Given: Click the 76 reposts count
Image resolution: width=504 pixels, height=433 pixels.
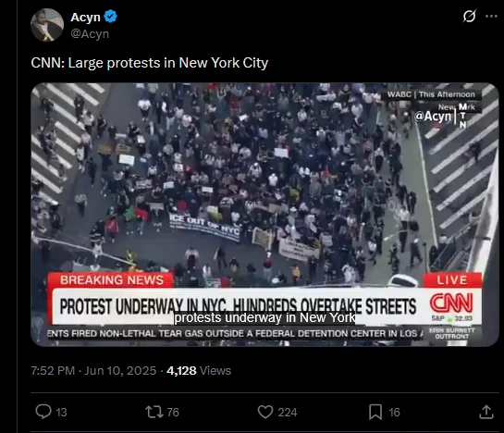Looking at the screenshot, I should (x=173, y=412).
